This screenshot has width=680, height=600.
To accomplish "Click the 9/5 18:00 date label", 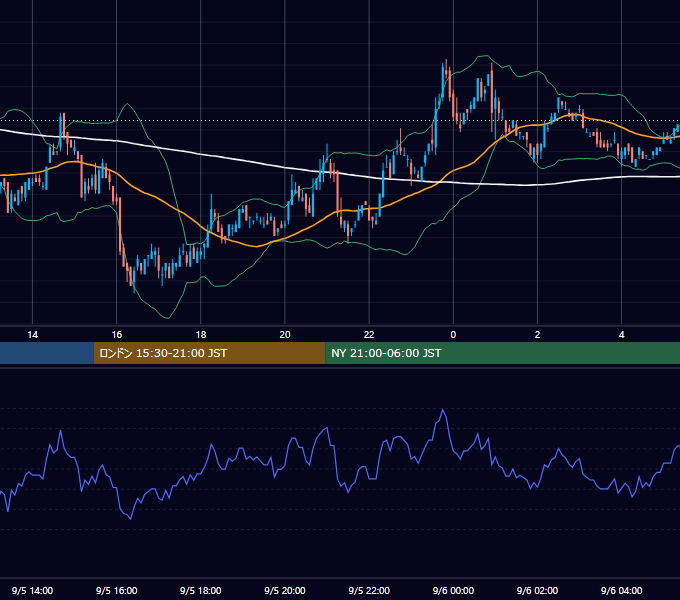I will tap(201, 590).
